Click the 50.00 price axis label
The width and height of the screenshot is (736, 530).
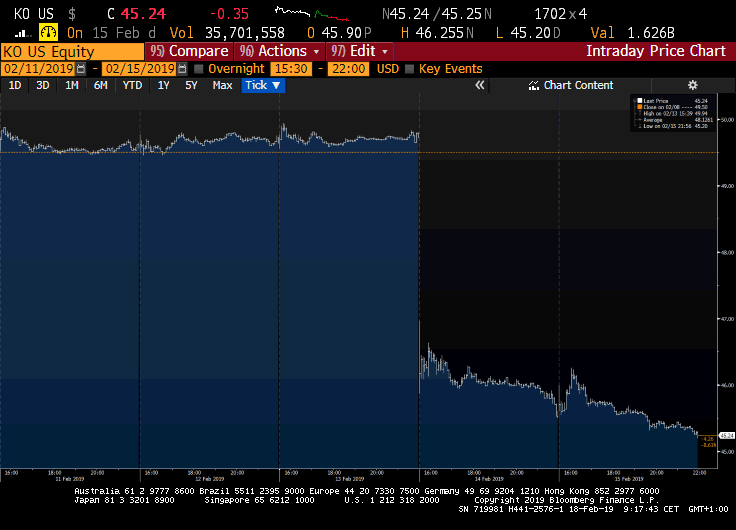pyautogui.click(x=728, y=120)
